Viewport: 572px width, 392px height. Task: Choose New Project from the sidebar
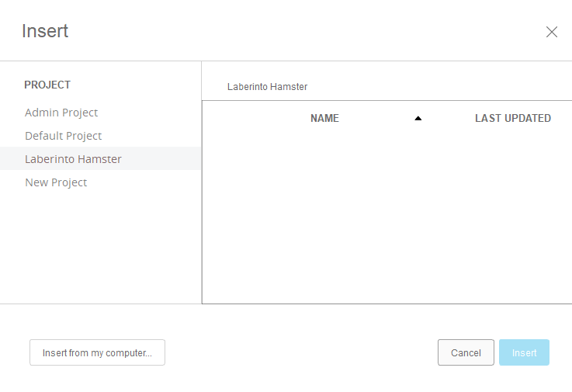point(56,182)
